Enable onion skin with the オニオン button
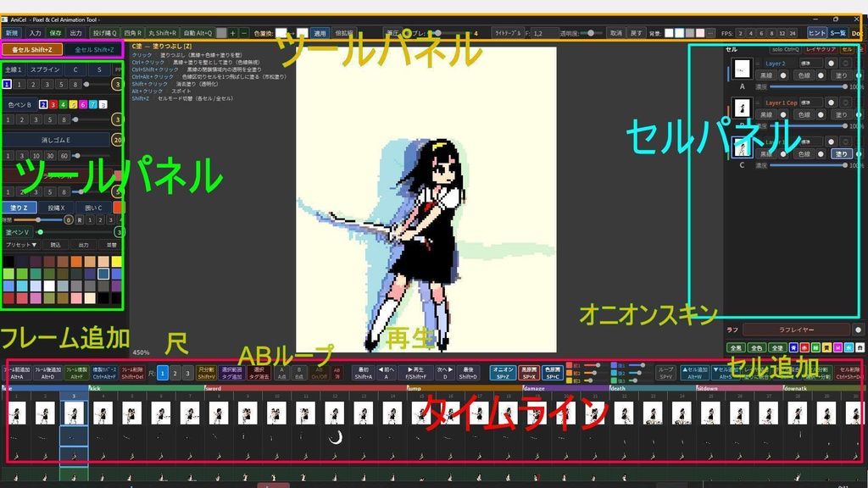This screenshot has width=868, height=488. (502, 373)
